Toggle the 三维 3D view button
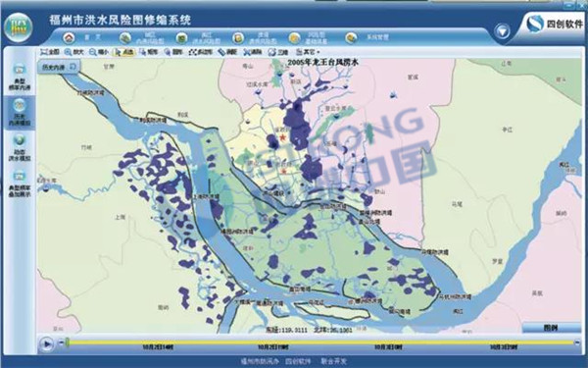 pyautogui.click(x=278, y=52)
